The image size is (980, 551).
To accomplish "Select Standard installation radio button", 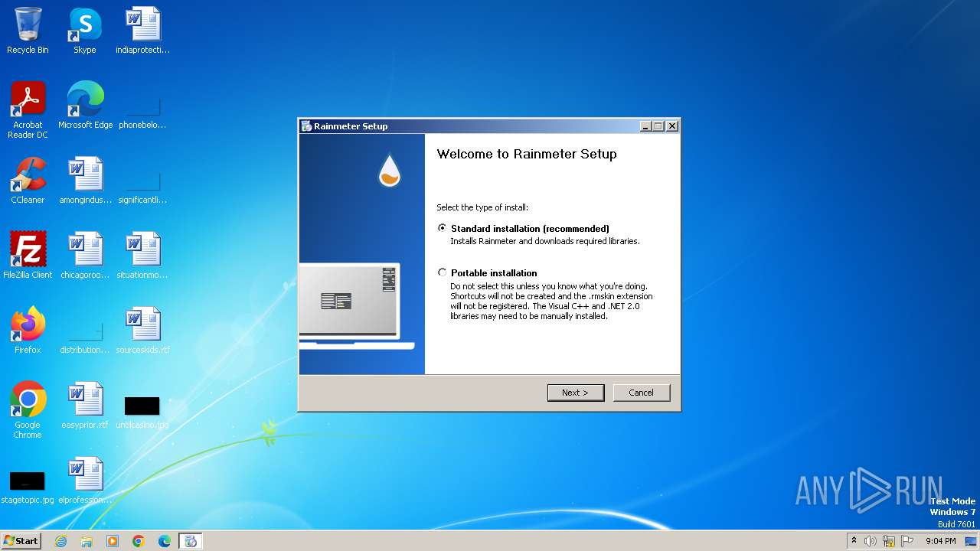I will point(442,228).
